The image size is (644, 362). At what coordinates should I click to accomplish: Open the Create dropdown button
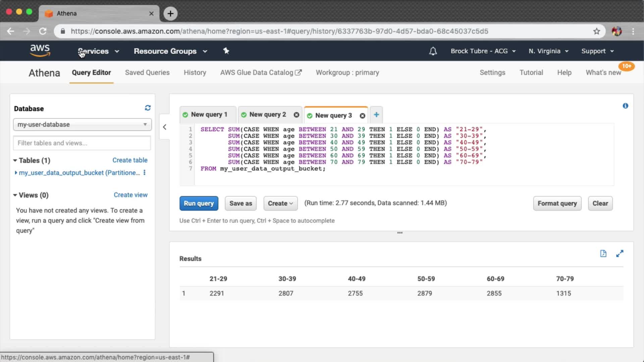point(280,203)
